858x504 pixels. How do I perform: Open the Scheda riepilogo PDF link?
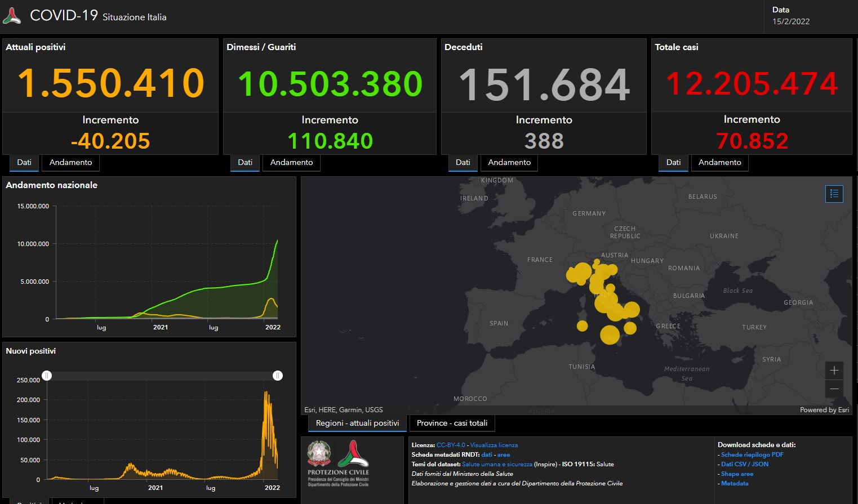tap(752, 454)
